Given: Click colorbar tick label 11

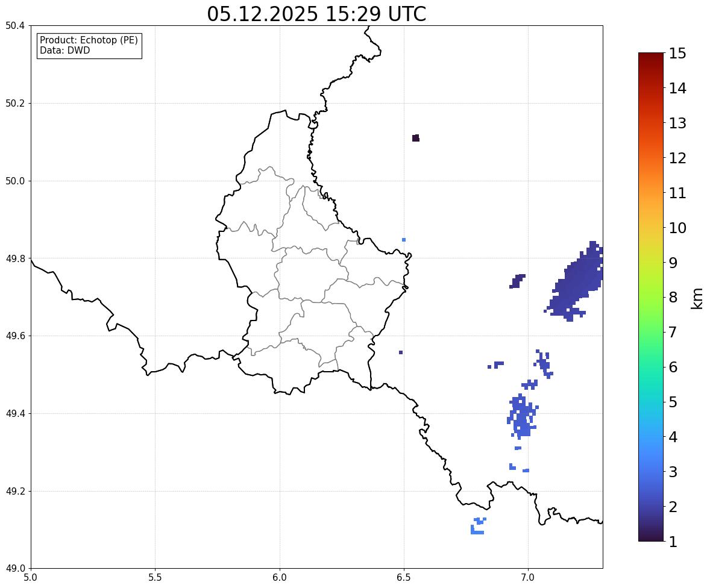Looking at the screenshot, I should click(x=677, y=193).
